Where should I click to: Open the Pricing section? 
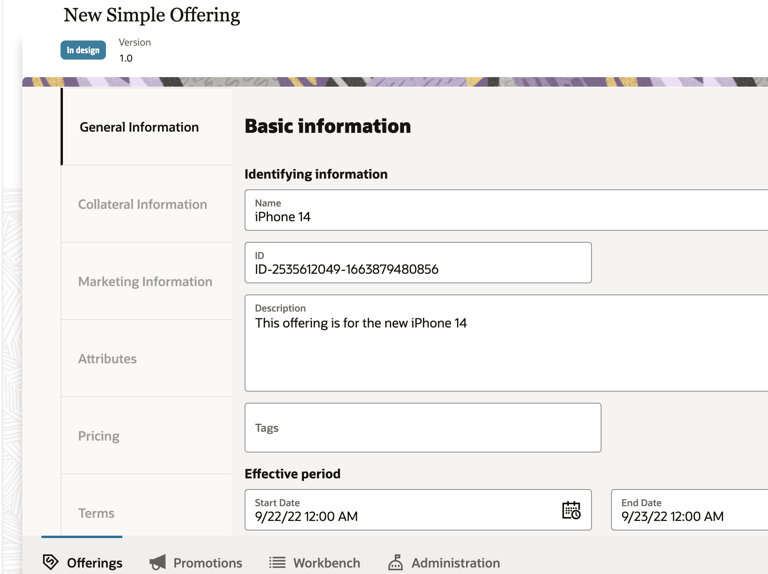pos(98,436)
